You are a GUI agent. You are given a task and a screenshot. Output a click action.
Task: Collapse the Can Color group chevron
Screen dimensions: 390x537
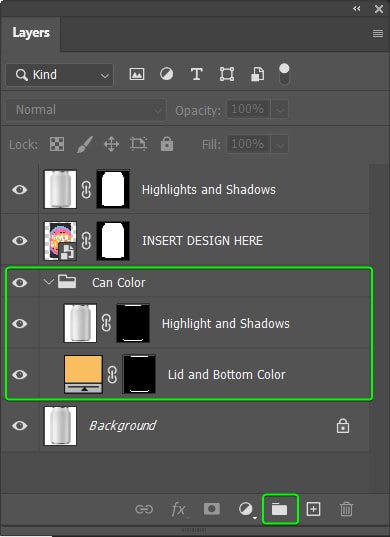click(x=49, y=282)
